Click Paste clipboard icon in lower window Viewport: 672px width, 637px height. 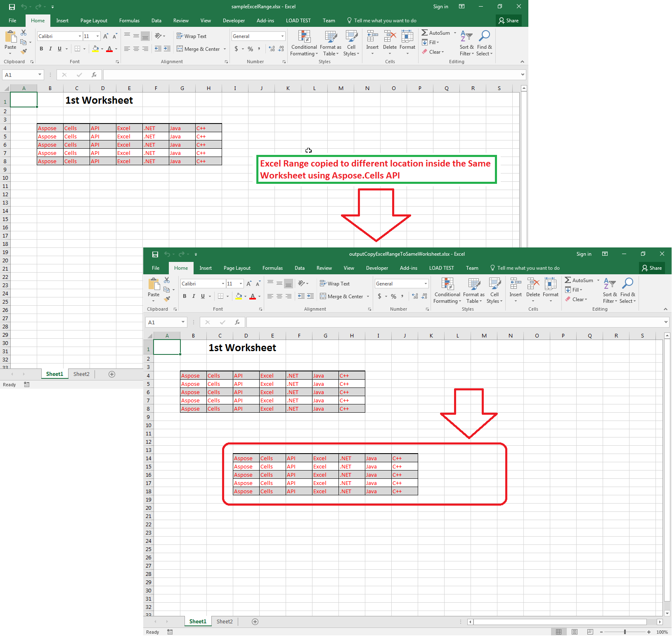tap(154, 284)
